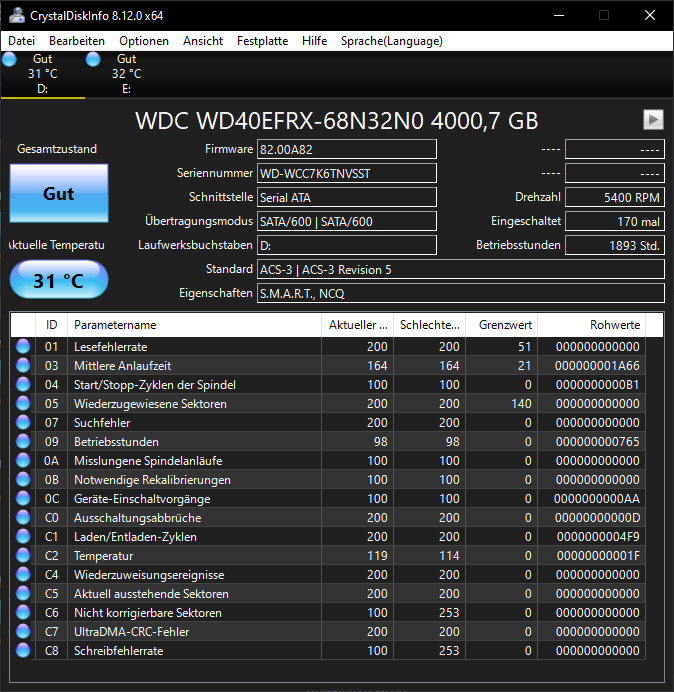This screenshot has width=674, height=692.
Task: Open the Optionen menu
Action: point(144,41)
